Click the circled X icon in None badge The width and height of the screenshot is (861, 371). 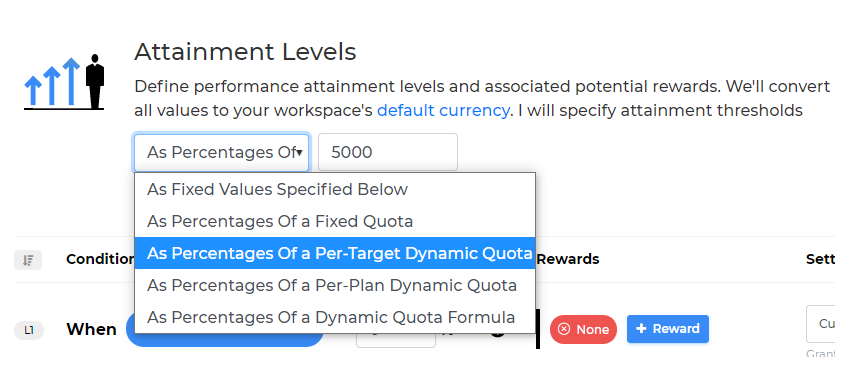pos(563,329)
